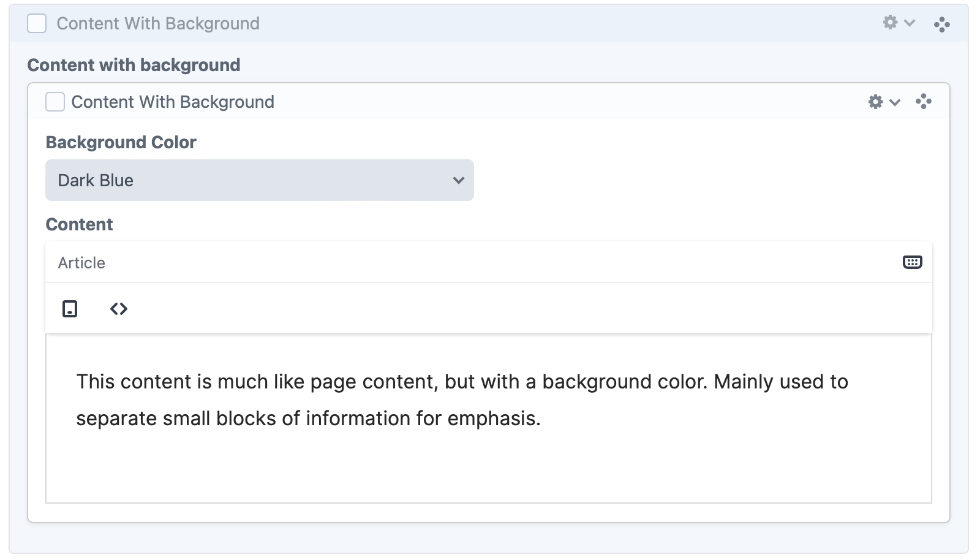This screenshot has width=980, height=560.
Task: Click the bold "Content with background" section heading
Action: 134,65
